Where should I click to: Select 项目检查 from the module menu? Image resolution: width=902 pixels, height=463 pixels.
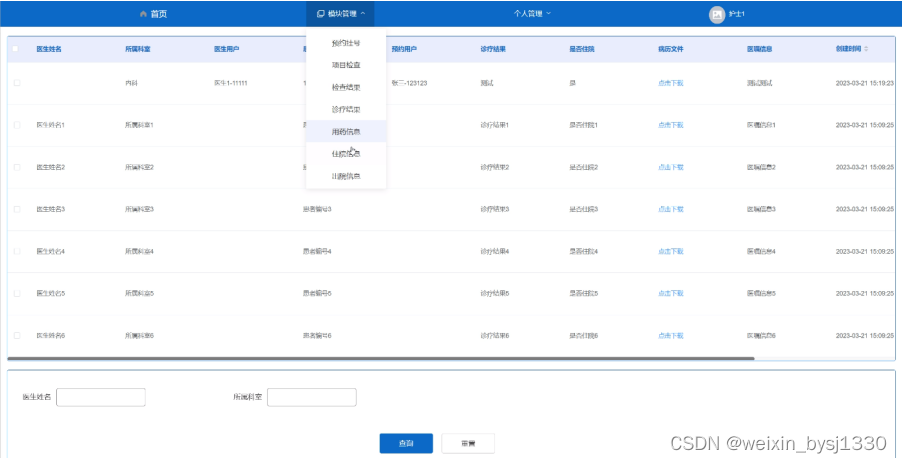coord(346,65)
